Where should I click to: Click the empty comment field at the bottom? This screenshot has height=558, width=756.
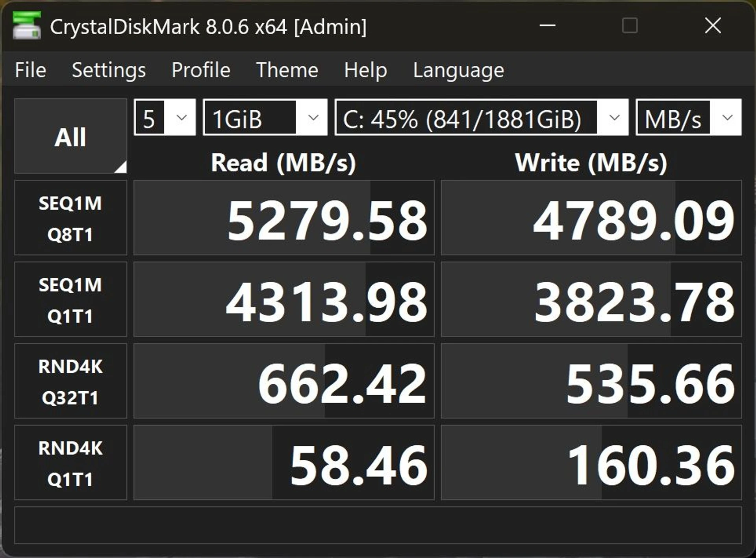click(378, 525)
